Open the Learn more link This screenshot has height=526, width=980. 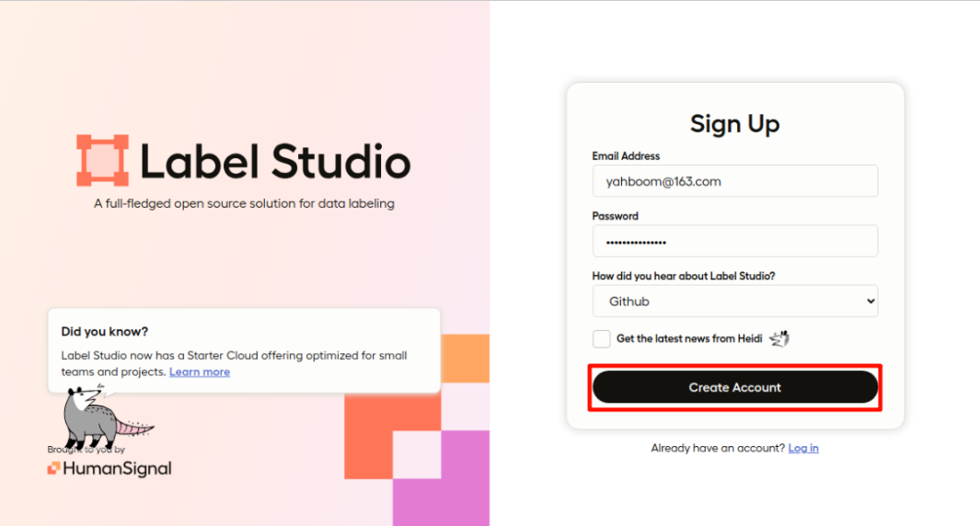tap(200, 372)
